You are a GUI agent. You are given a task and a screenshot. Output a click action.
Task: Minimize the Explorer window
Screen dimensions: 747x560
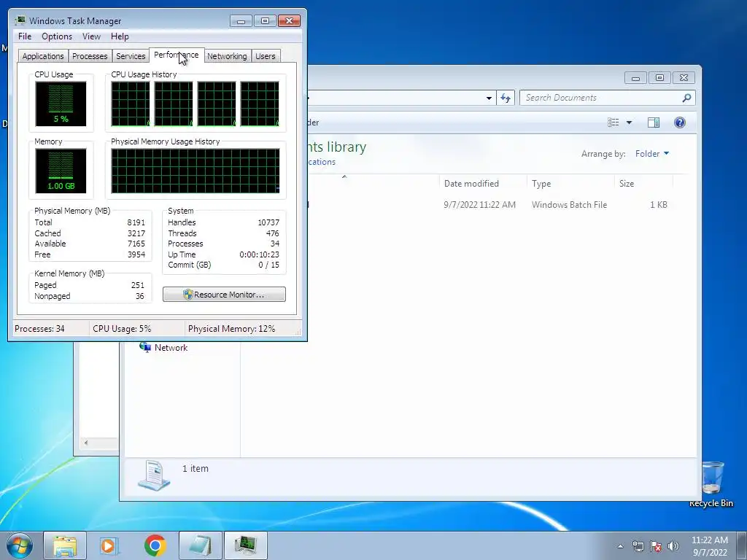635,77
